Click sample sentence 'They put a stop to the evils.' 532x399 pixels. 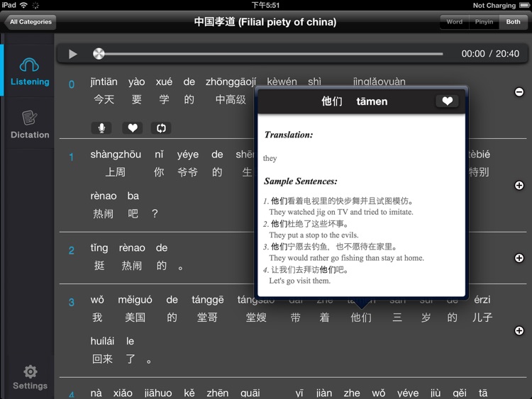314,235
